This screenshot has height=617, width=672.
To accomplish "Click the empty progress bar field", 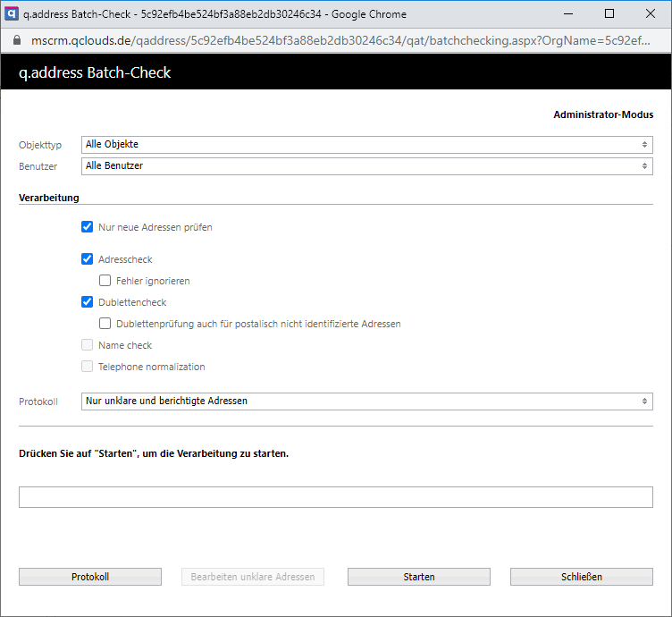I will 336,497.
